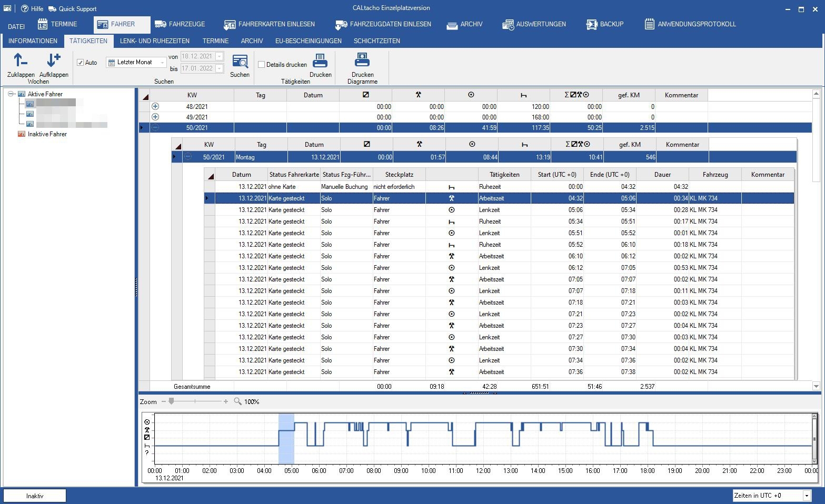
Task: Expand week 48/2021 row
Action: pos(155,106)
